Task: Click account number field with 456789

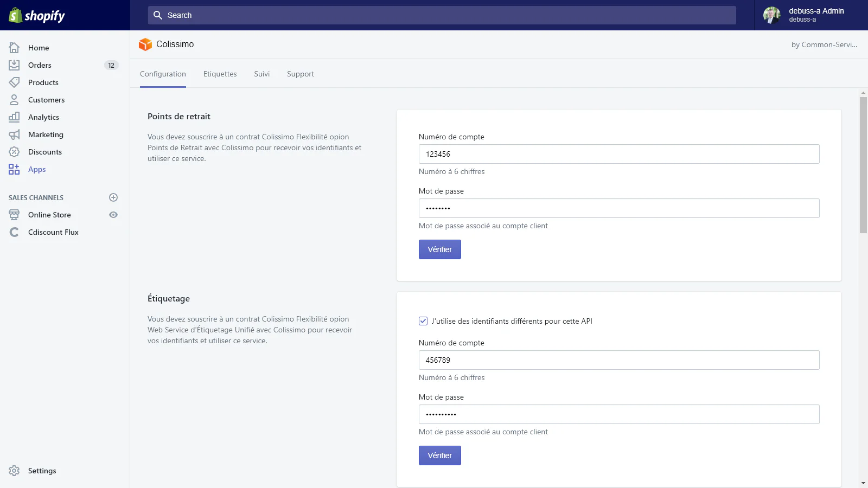Action: (619, 360)
